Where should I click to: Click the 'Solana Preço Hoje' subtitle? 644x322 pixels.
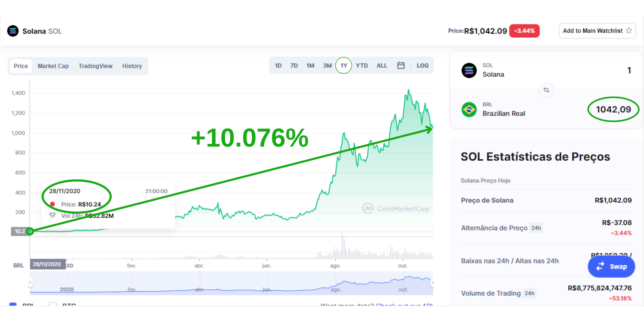coord(486,180)
